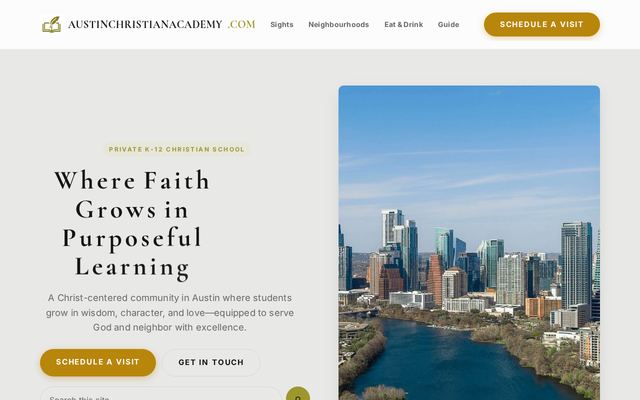Click the round search icon button
This screenshot has width=640, height=400.
click(298, 394)
